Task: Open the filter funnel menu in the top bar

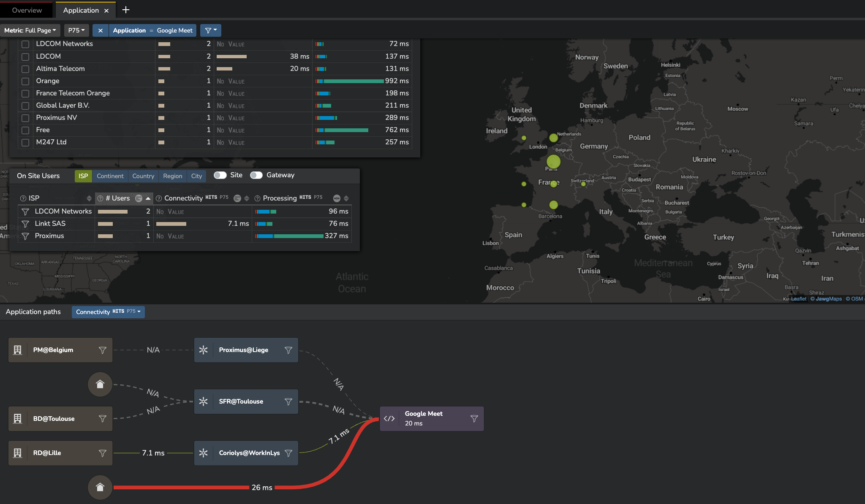Action: tap(210, 30)
